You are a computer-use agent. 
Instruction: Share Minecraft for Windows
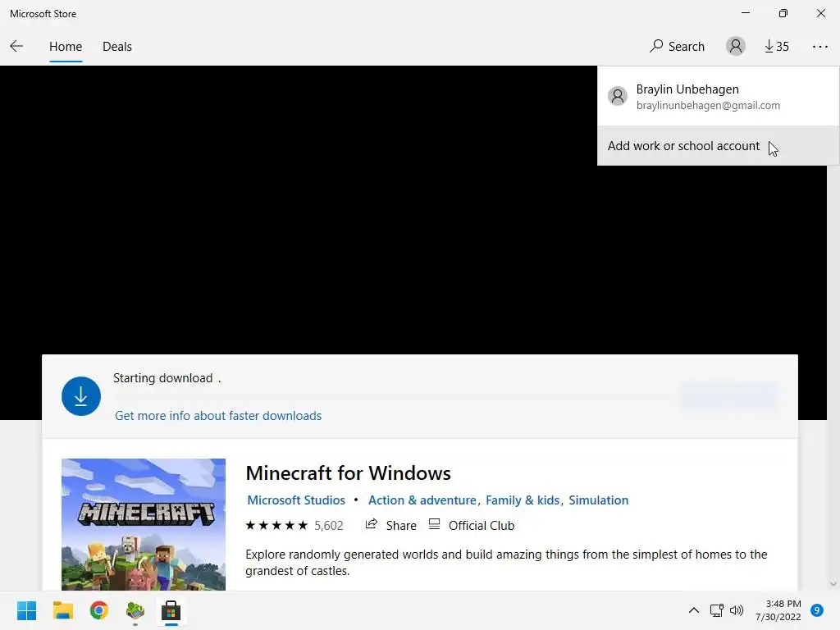[390, 525]
